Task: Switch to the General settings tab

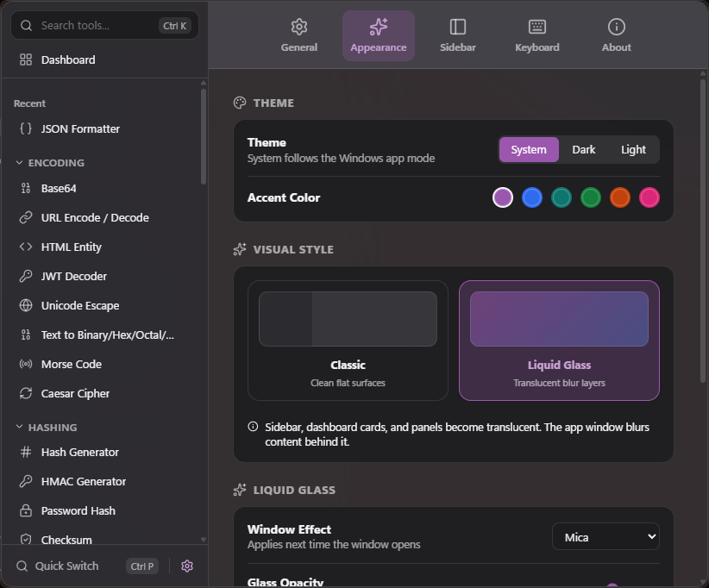Action: 299,35
